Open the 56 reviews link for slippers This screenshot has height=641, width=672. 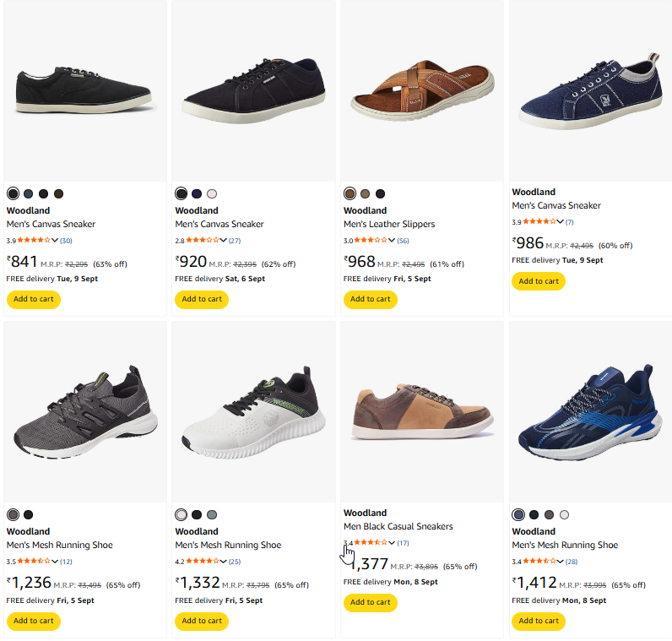point(404,241)
